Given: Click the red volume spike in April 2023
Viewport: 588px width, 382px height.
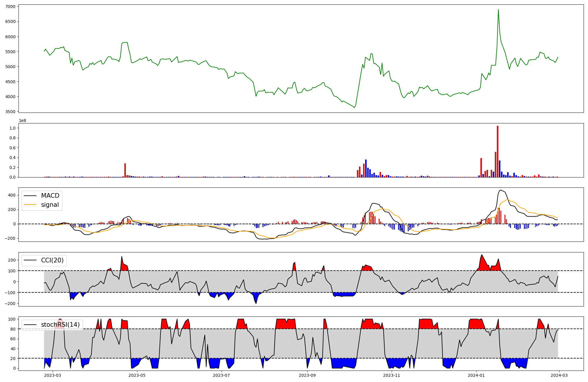Looking at the screenshot, I should click(125, 170).
